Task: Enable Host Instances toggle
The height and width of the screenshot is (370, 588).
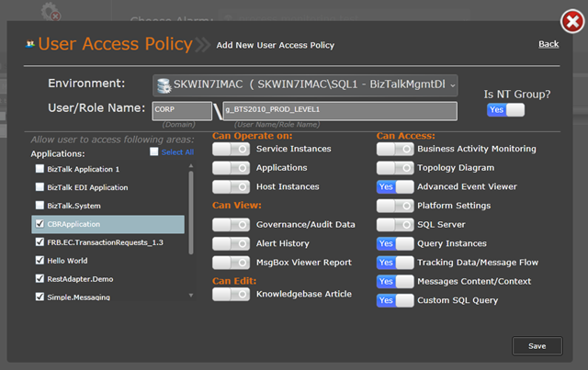Action: click(x=231, y=186)
